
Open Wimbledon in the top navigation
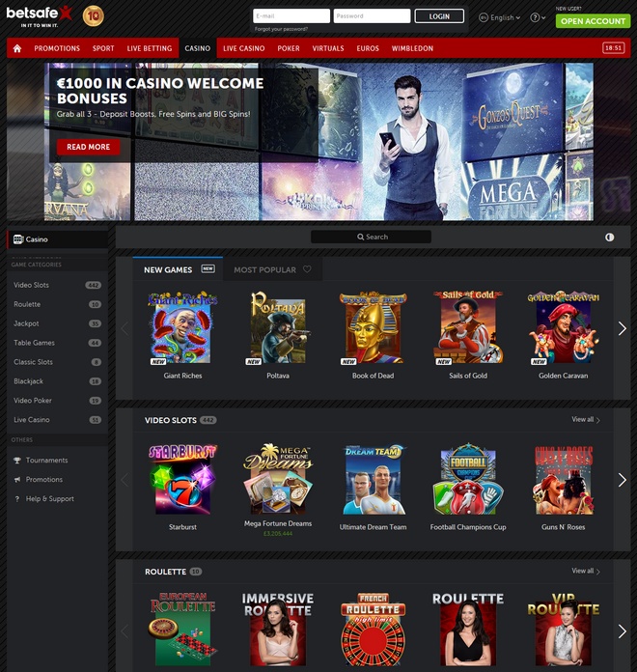click(412, 48)
